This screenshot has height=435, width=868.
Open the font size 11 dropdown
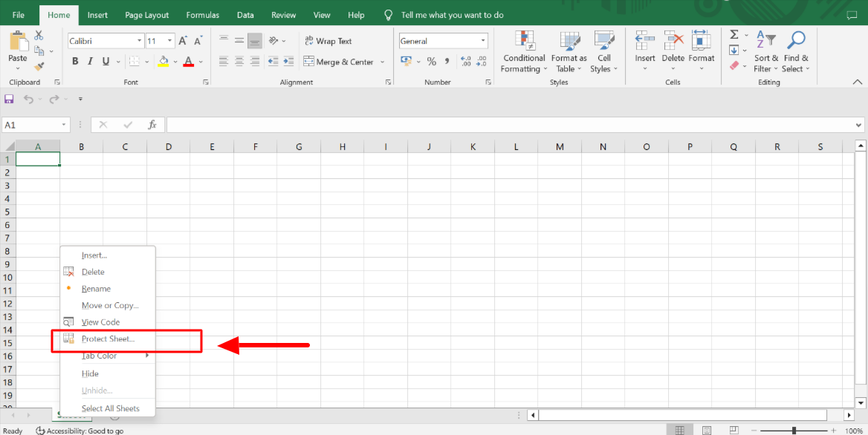170,41
